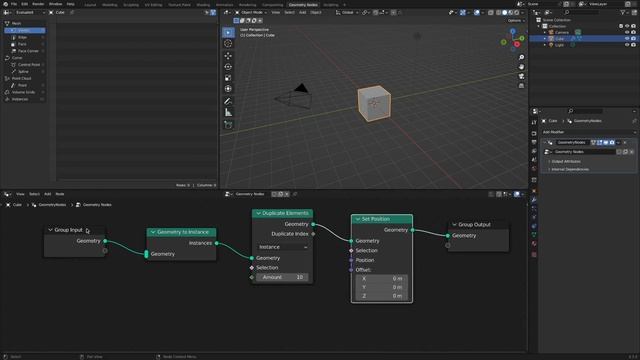Click Group Input node header
640x360 pixels.
75,230
